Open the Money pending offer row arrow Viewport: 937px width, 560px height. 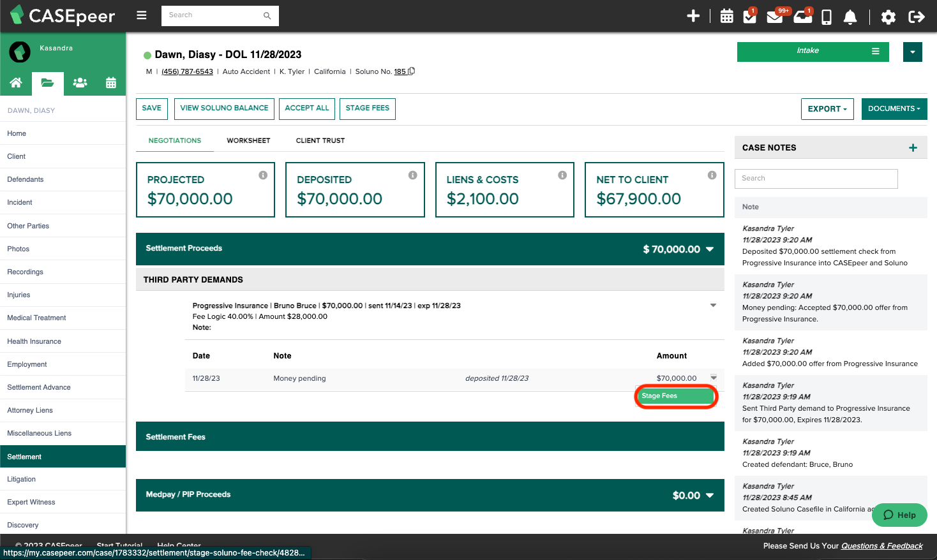tap(714, 378)
